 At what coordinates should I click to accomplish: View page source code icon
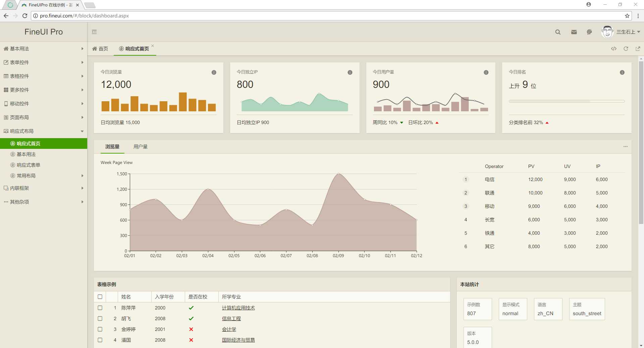click(x=614, y=49)
